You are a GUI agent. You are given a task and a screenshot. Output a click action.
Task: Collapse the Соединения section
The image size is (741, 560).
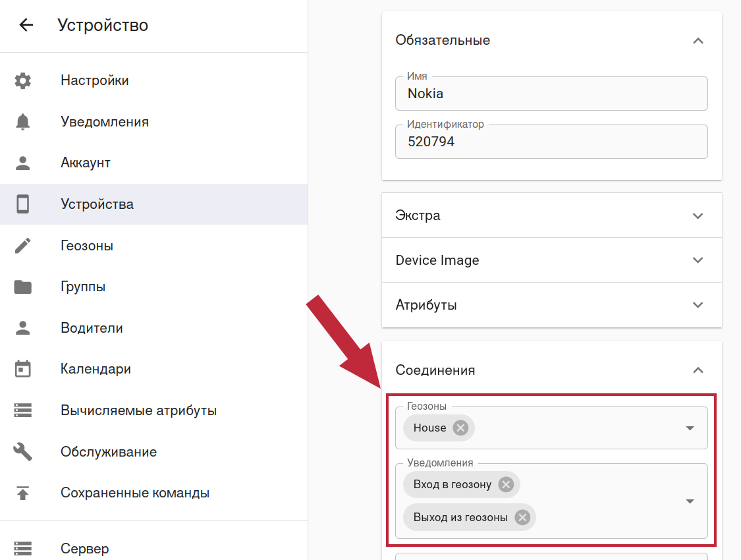pyautogui.click(x=698, y=370)
